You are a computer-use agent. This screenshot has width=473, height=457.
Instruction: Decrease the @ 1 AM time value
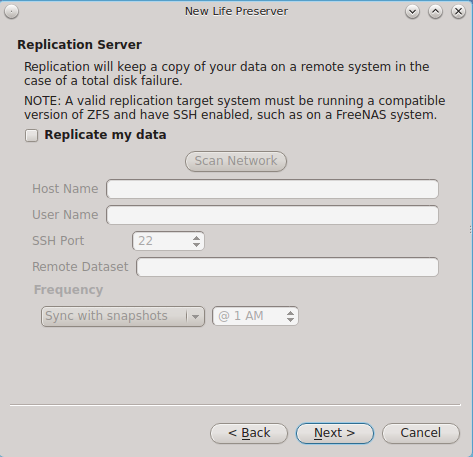point(290,320)
